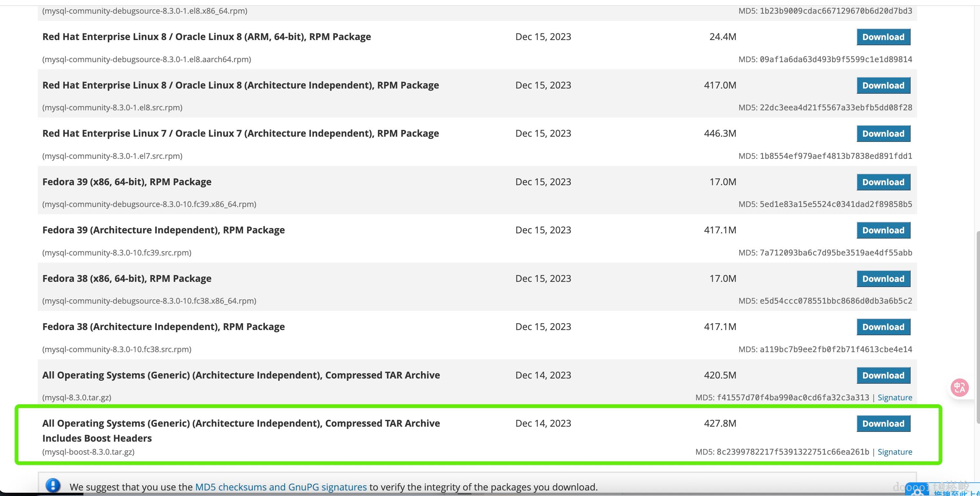The image size is (980, 496).
Task: Download Fedora 38 x86 64-bit RPM
Action: click(883, 279)
